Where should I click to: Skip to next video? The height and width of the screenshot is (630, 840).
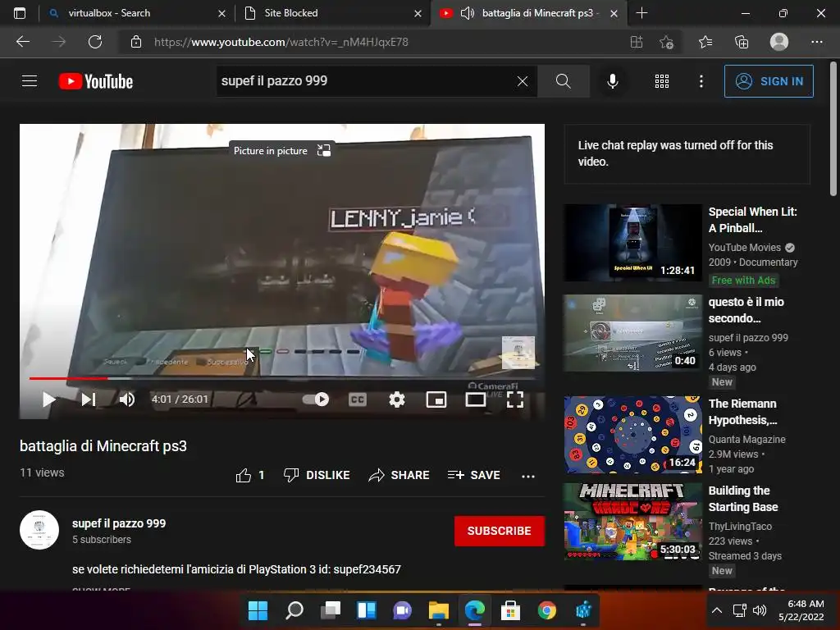pos(89,399)
